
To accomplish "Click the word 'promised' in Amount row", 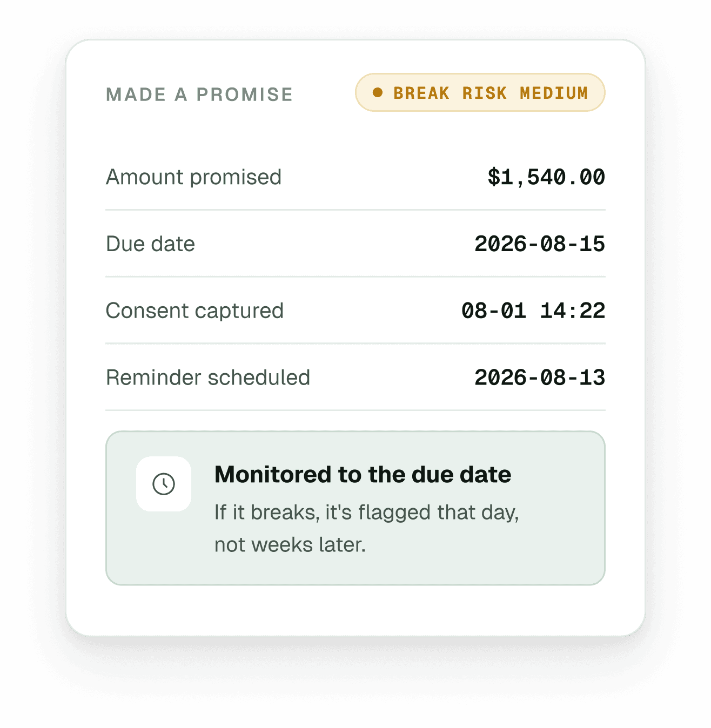I will pyautogui.click(x=236, y=177).
